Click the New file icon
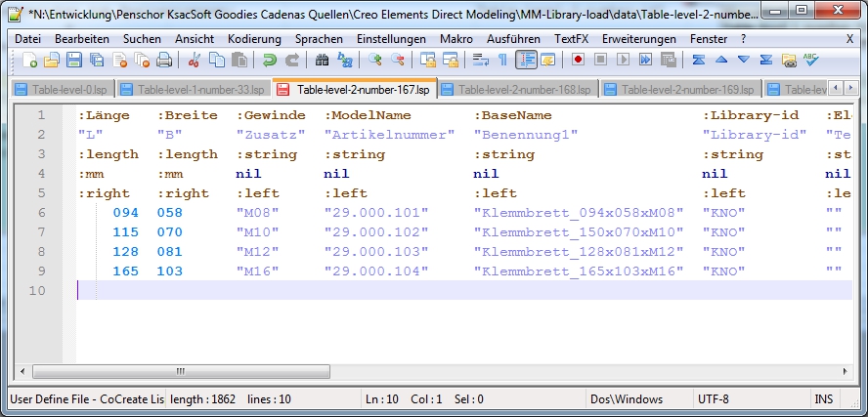This screenshot has height=417, width=868. 30,61
